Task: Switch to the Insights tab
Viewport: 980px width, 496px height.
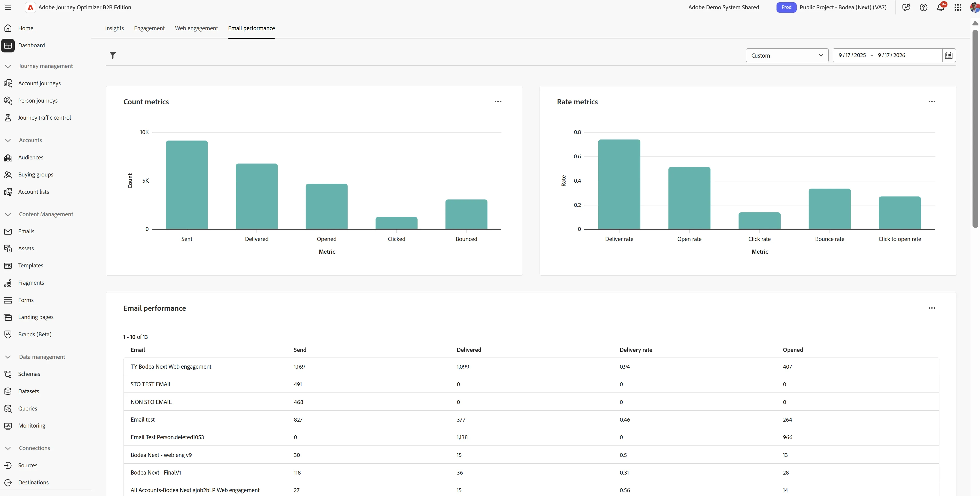Action: [114, 28]
